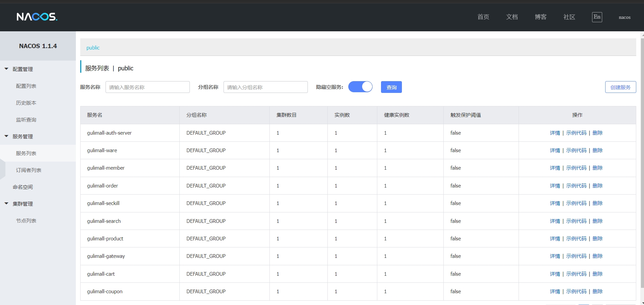Click 删除 for gulimall-member
This screenshot has width=644, height=305.
[597, 168]
